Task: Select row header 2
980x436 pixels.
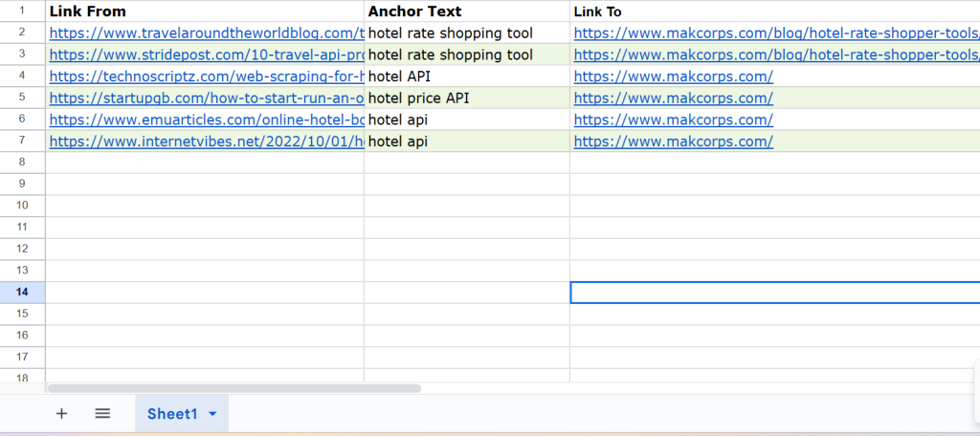Action: point(23,33)
